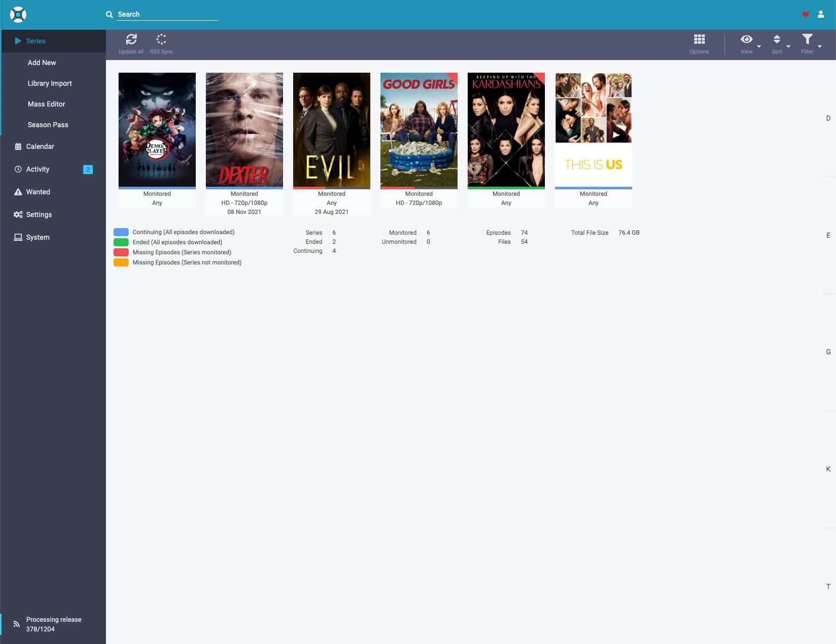Click the Calendar icon in sidebar
Screen dimensions: 836x644
click(18, 146)
